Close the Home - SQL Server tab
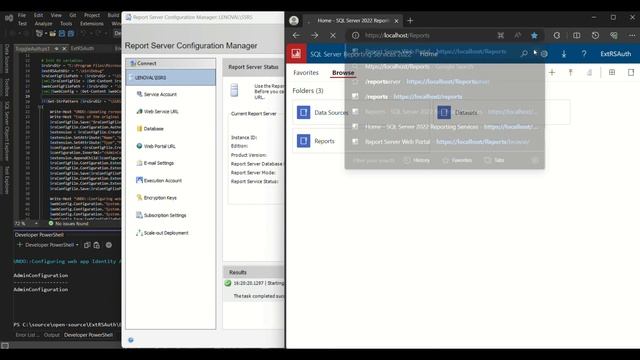This screenshot has height=360, width=640. [396, 21]
